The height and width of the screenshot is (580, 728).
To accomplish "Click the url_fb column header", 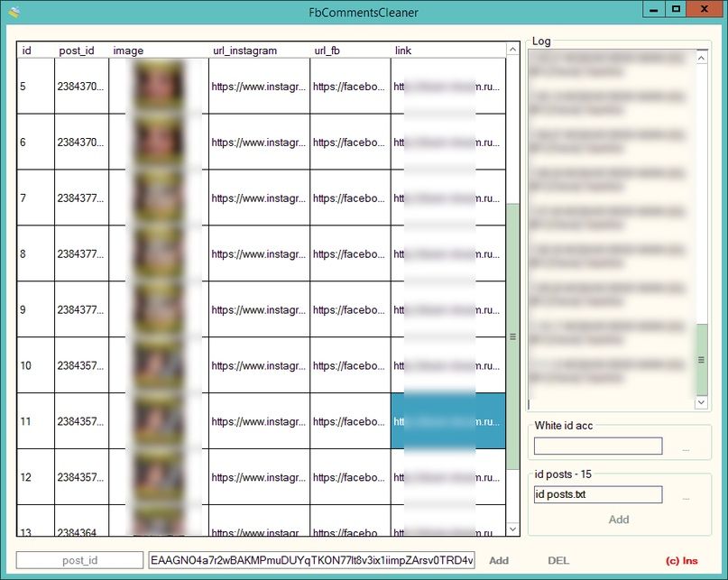I will tap(351, 51).
